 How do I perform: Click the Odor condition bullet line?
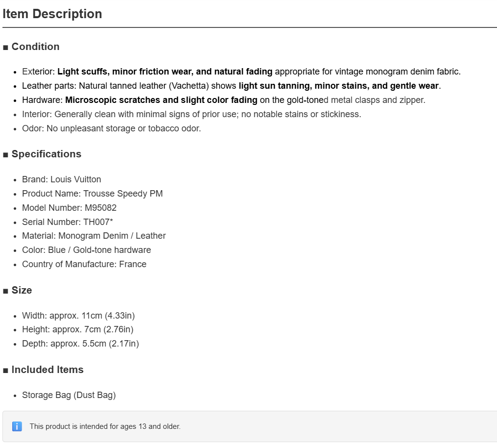coord(112,128)
